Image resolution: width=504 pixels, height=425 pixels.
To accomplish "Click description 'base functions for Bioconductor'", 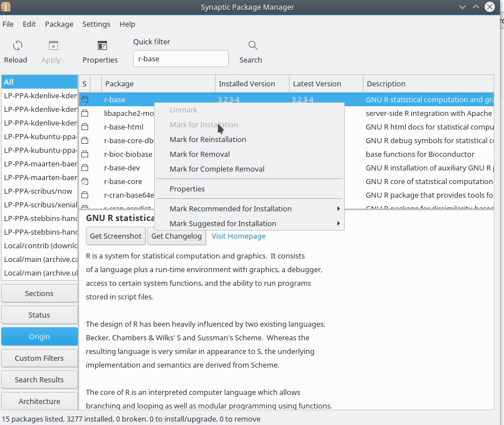I will coord(420,154).
